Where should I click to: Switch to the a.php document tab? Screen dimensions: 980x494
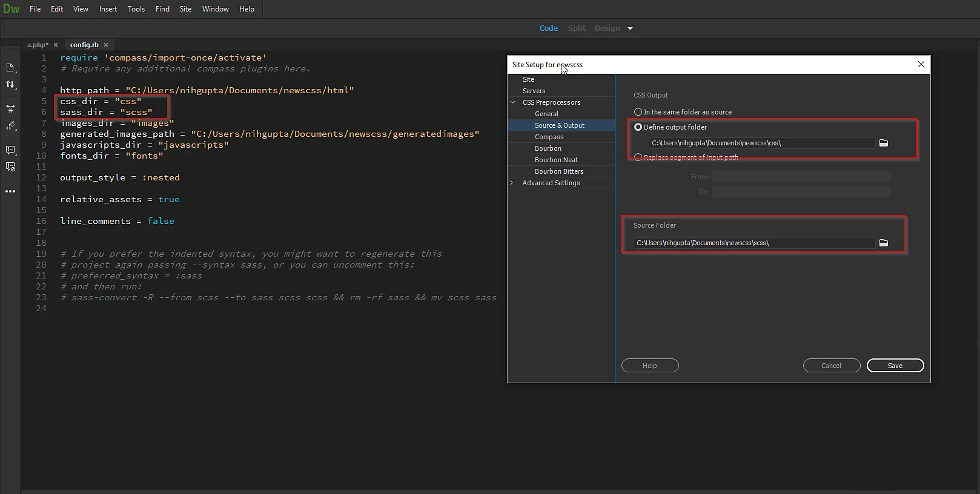[38, 45]
